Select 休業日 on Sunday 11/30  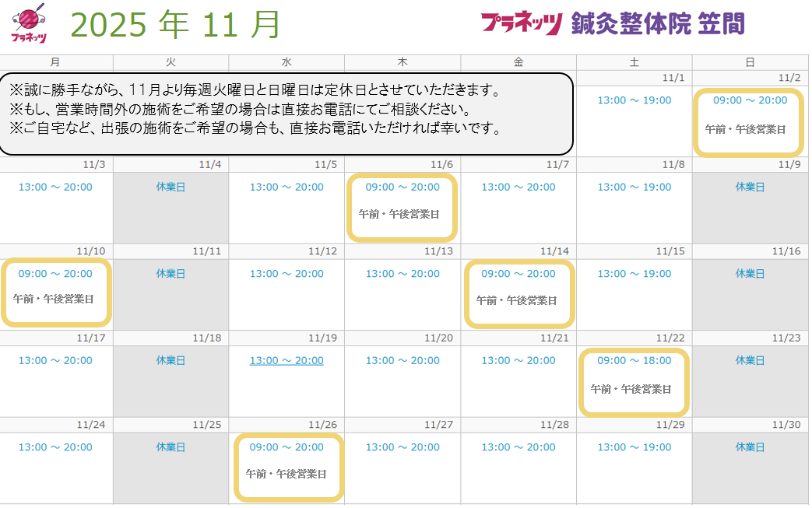[750, 447]
